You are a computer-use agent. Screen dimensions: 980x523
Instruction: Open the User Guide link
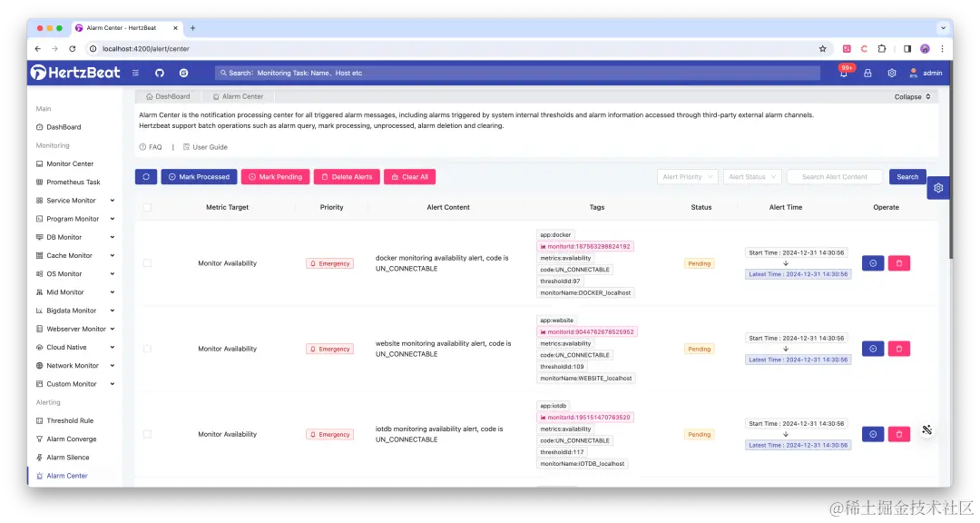pyautogui.click(x=205, y=147)
